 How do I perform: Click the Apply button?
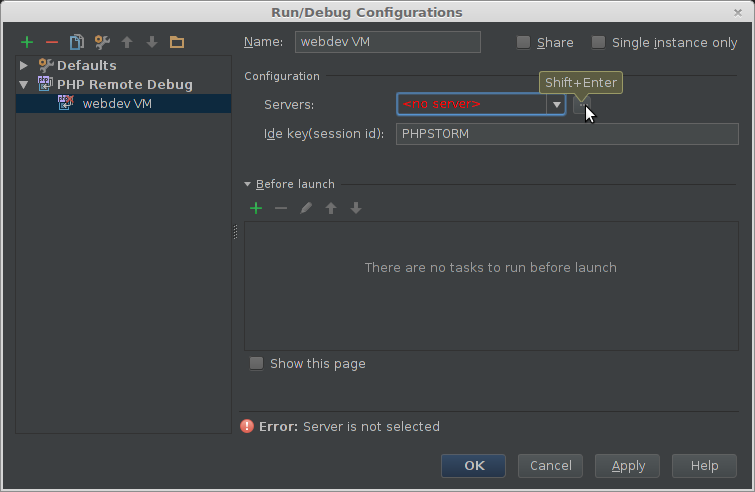[627, 465]
